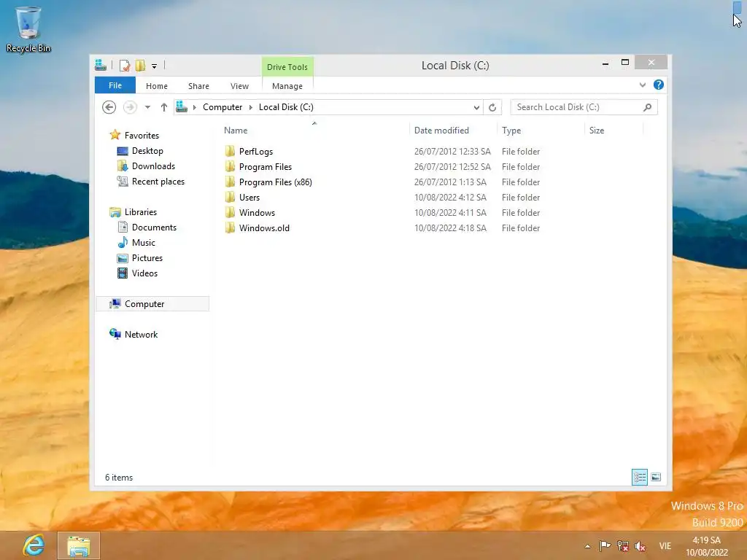Open Recent places under Favorites

coord(158,182)
